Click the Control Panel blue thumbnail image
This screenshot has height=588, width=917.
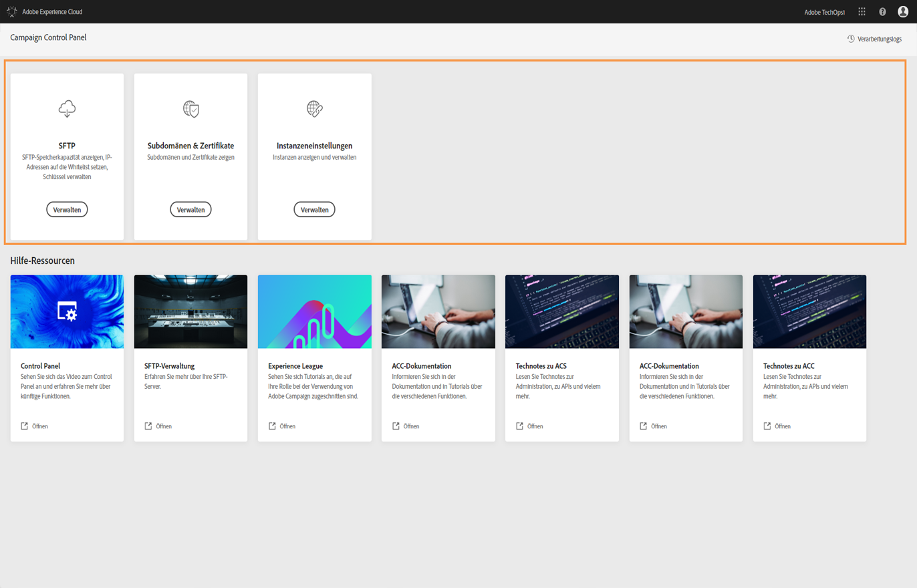(67, 311)
